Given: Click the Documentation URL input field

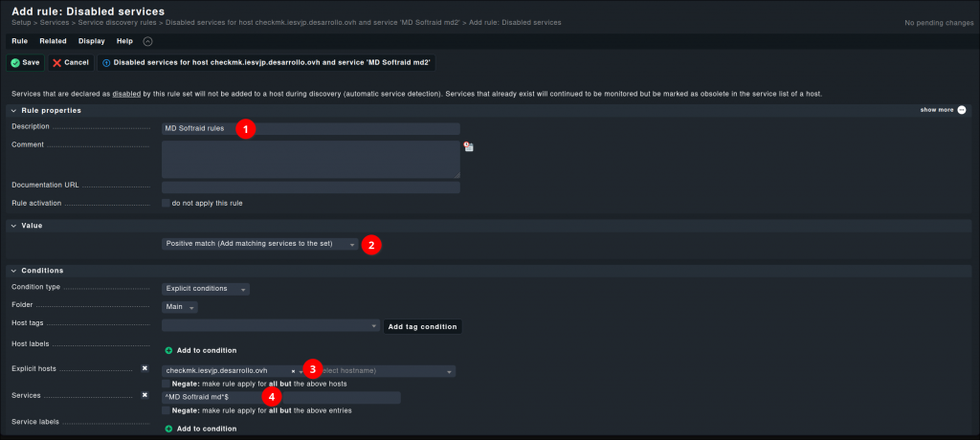Looking at the screenshot, I should (x=310, y=187).
